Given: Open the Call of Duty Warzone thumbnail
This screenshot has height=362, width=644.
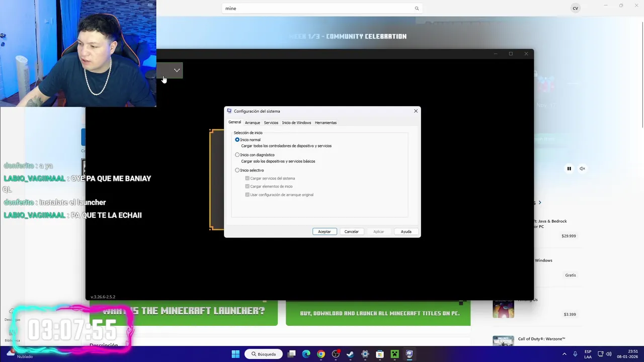Looking at the screenshot, I should pos(503,341).
